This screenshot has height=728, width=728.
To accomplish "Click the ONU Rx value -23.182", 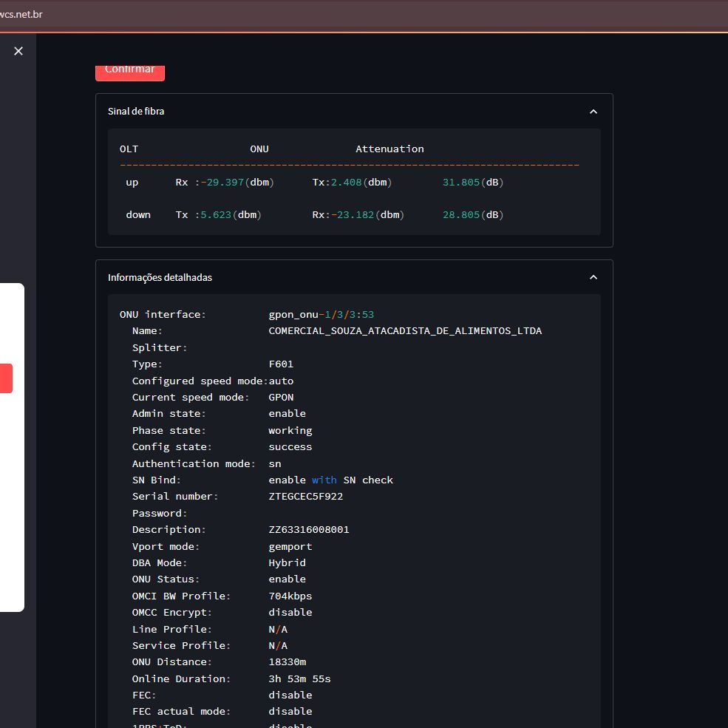I will click(353, 214).
